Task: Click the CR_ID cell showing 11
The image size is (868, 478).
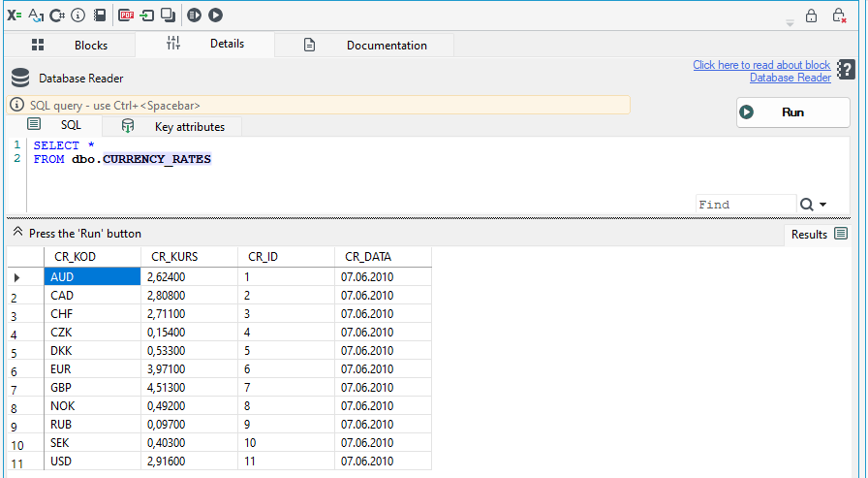Action: coord(286,461)
